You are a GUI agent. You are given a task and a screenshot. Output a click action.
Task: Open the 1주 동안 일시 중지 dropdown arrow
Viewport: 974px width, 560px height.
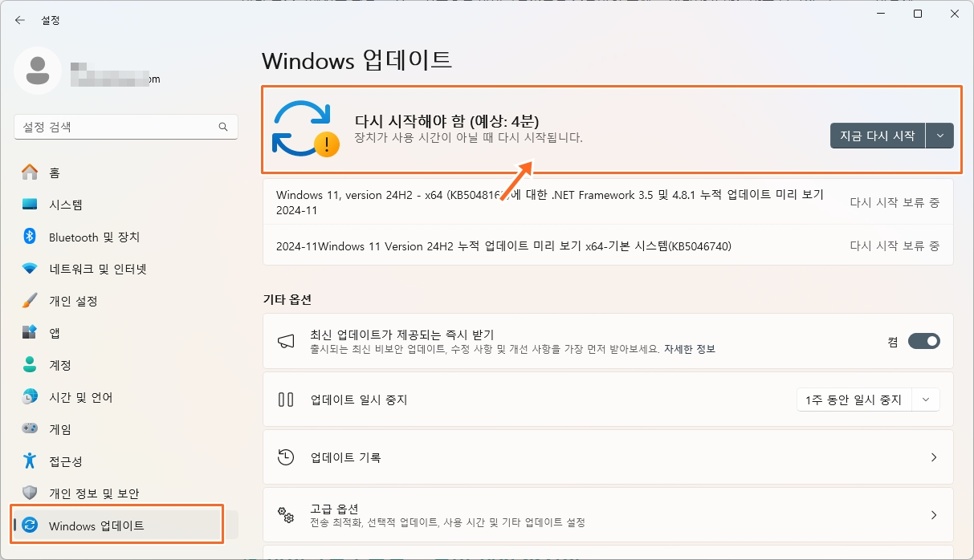(x=927, y=400)
